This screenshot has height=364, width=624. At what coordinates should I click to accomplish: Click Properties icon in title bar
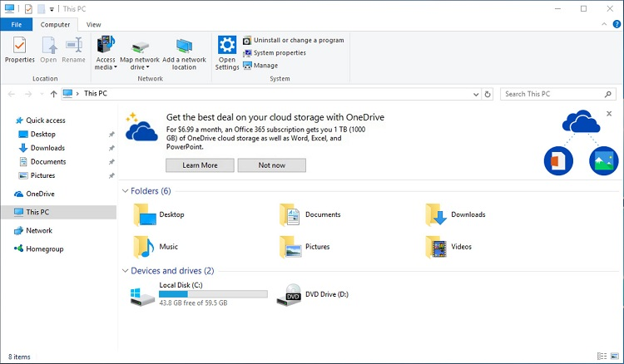pyautogui.click(x=28, y=9)
